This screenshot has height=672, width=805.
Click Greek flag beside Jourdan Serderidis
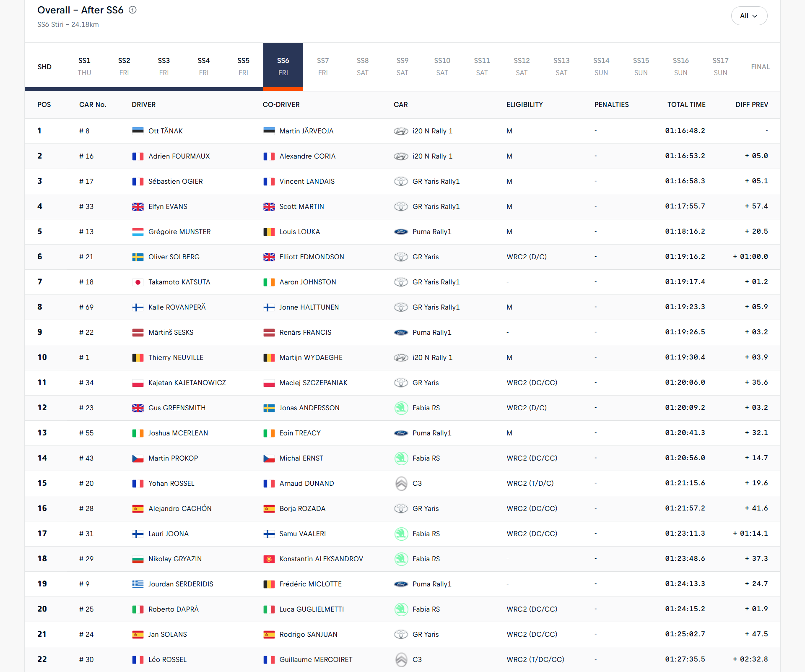pyautogui.click(x=138, y=584)
